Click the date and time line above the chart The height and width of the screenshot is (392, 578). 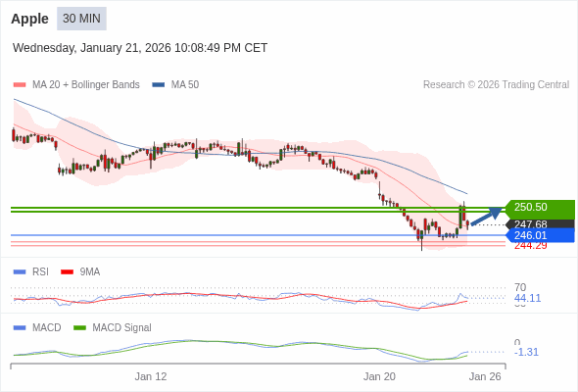[x=140, y=48]
